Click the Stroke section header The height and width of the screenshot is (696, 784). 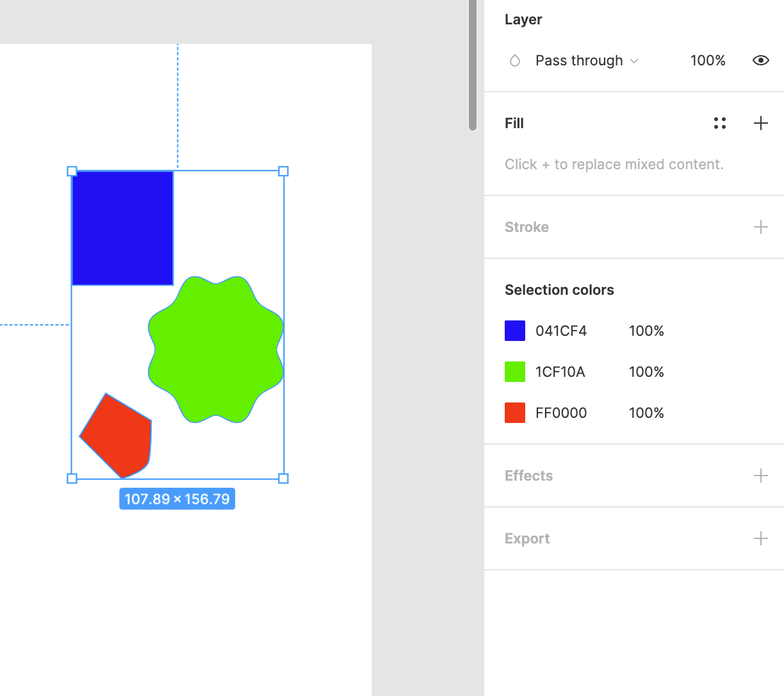point(527,227)
